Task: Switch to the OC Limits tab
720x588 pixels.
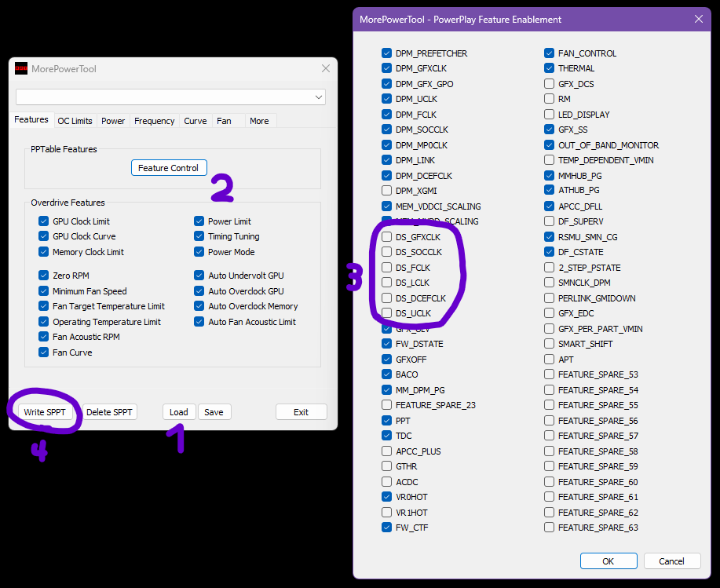Action: click(75, 120)
